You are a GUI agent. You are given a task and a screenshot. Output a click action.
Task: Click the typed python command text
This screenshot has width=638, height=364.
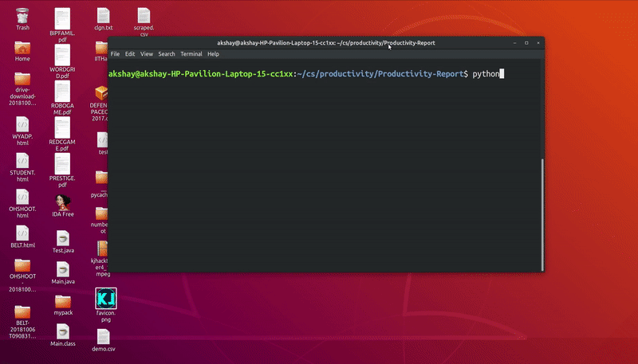coord(486,74)
